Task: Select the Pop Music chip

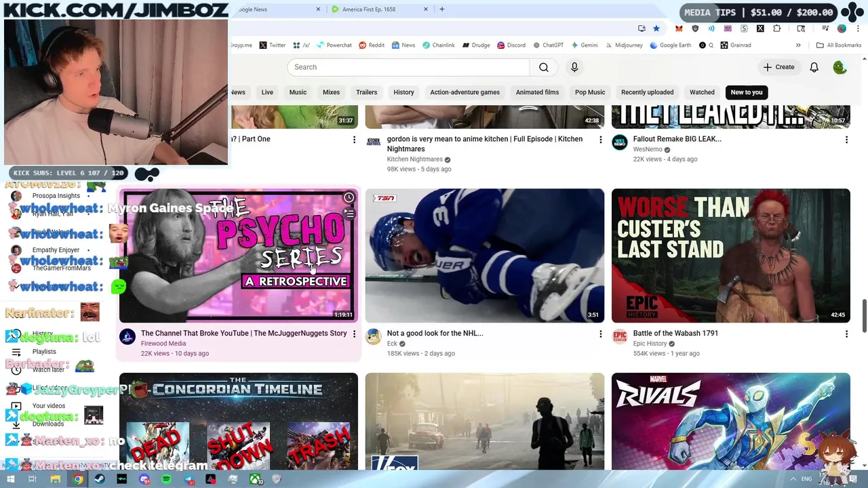Action: pos(590,92)
